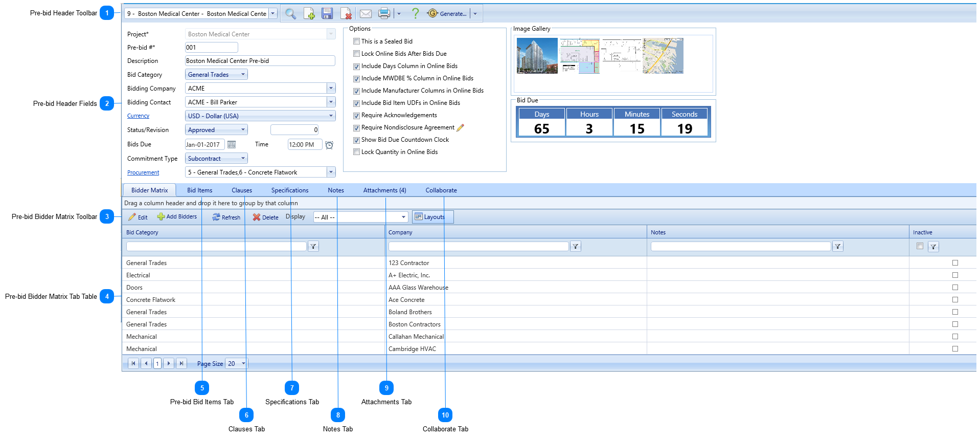
Task: Edit the Nondisclosure Agreement pencil icon
Action: click(x=460, y=127)
